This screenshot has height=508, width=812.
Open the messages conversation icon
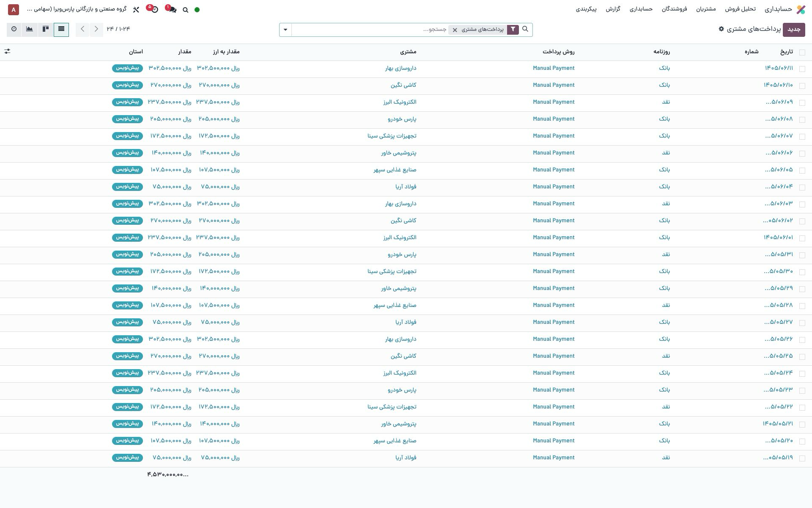point(172,9)
